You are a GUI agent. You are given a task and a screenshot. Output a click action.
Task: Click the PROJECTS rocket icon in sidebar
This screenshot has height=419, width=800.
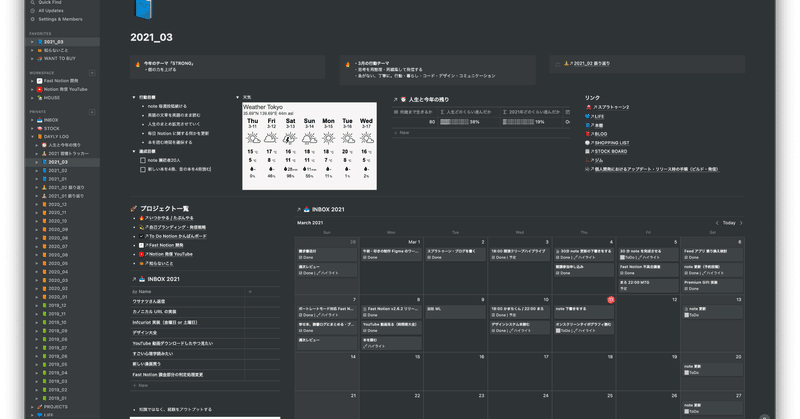click(40, 407)
